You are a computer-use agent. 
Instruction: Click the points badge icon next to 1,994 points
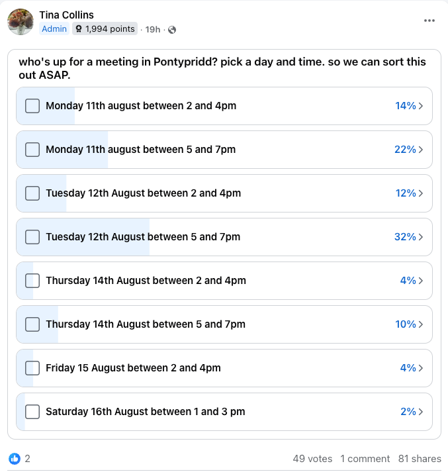click(79, 29)
